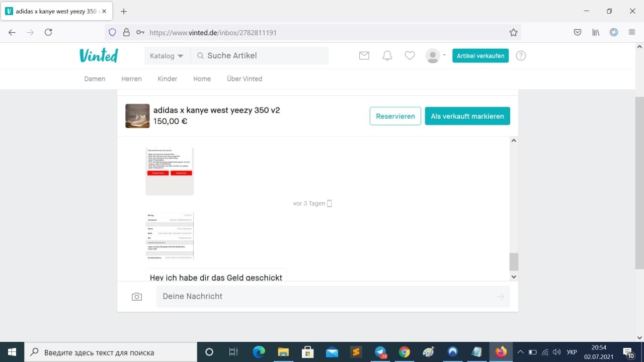
Task: Close the adidas x kanye west tab
Action: (x=104, y=11)
